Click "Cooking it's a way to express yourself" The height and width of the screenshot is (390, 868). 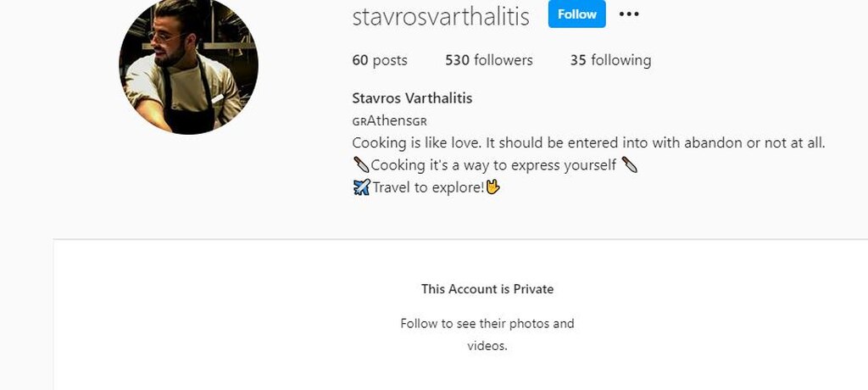[x=493, y=165]
